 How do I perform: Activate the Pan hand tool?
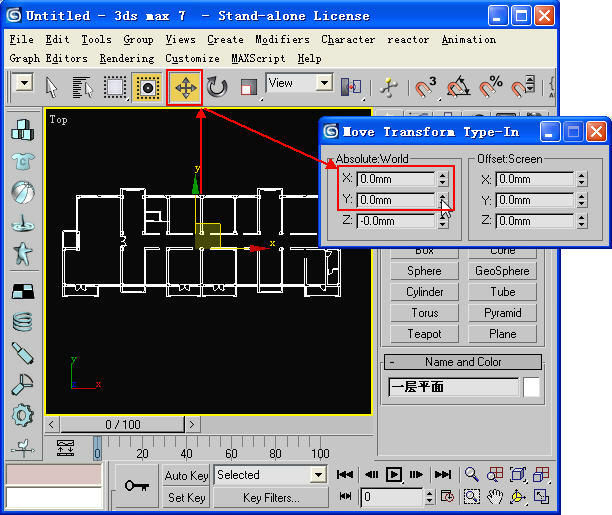495,497
